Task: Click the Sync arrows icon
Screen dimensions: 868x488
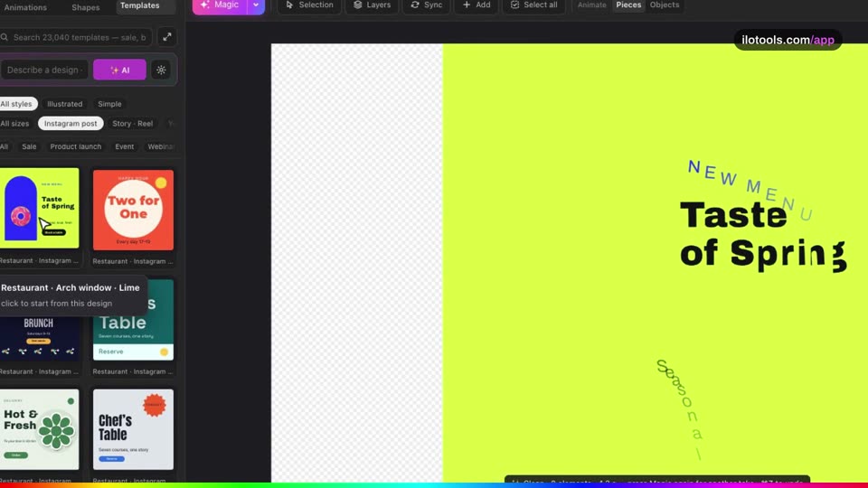Action: [x=415, y=5]
